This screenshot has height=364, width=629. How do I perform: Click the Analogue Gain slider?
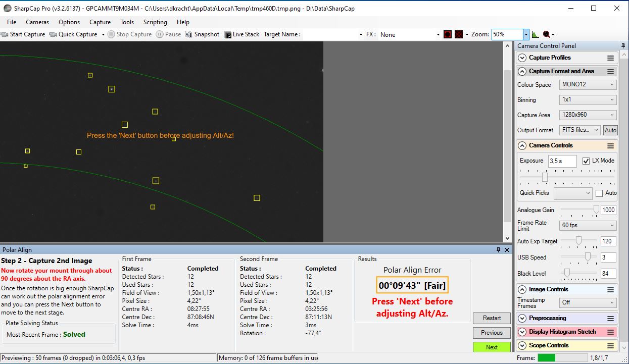point(579,210)
